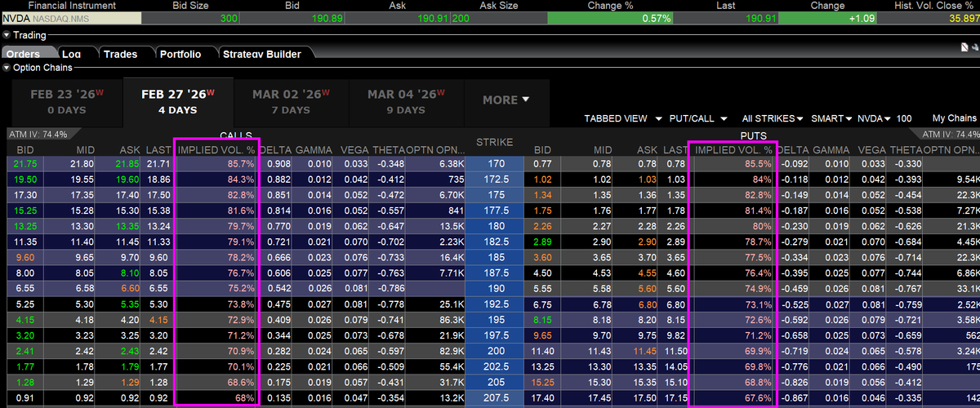The image size is (980, 408).
Task: Open the PUT/CALL layout dropdown
Action: pos(700,118)
